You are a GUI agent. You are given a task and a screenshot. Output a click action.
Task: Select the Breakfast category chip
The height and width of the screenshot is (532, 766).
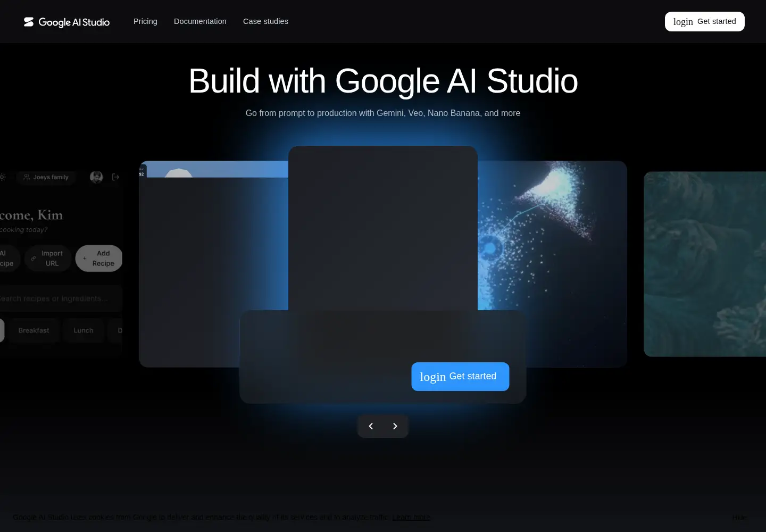pyautogui.click(x=34, y=330)
